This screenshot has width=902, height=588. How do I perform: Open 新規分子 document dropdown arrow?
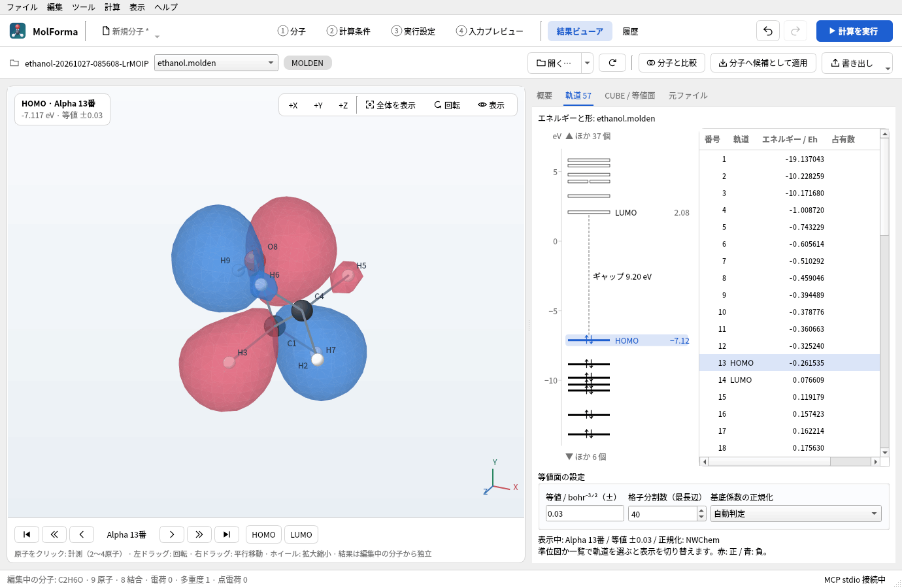pos(157,37)
